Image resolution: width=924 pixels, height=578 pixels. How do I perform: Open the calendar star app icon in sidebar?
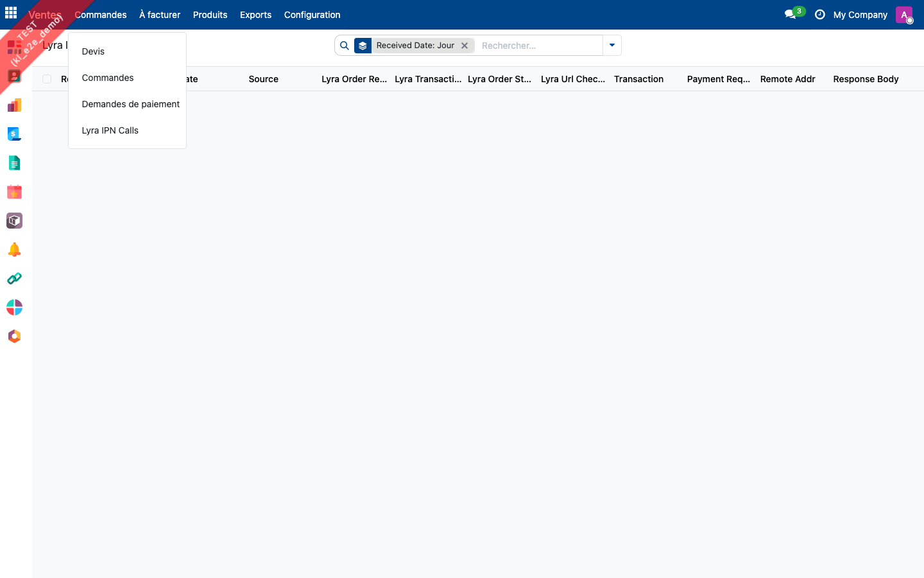14,191
